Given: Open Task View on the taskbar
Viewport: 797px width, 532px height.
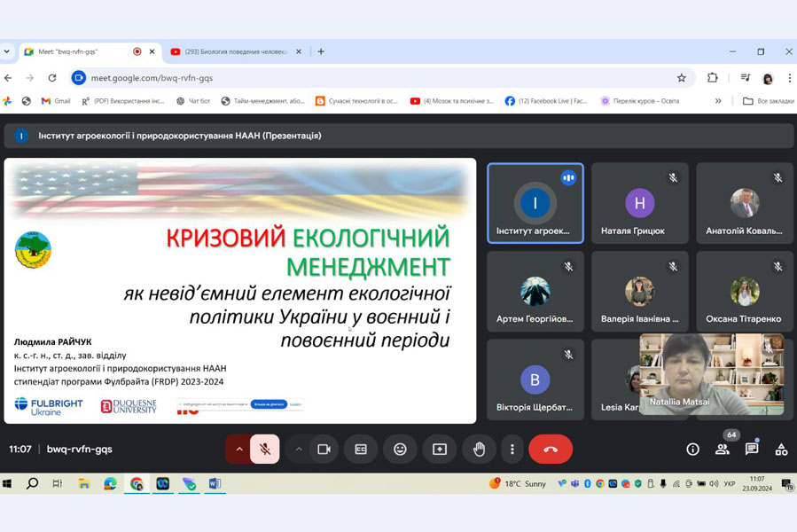Looking at the screenshot, I should click(58, 484).
